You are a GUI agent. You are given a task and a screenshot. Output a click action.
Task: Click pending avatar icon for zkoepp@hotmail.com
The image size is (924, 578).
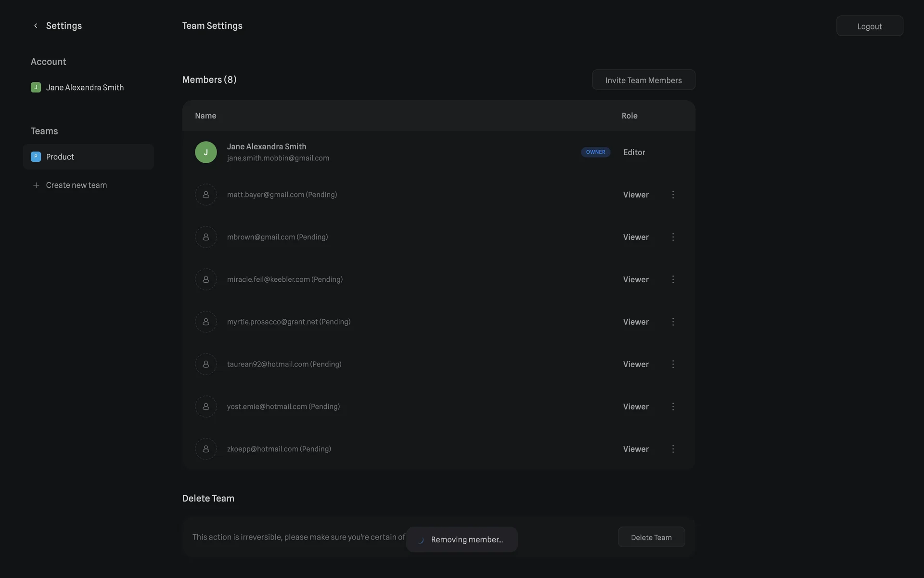206,449
